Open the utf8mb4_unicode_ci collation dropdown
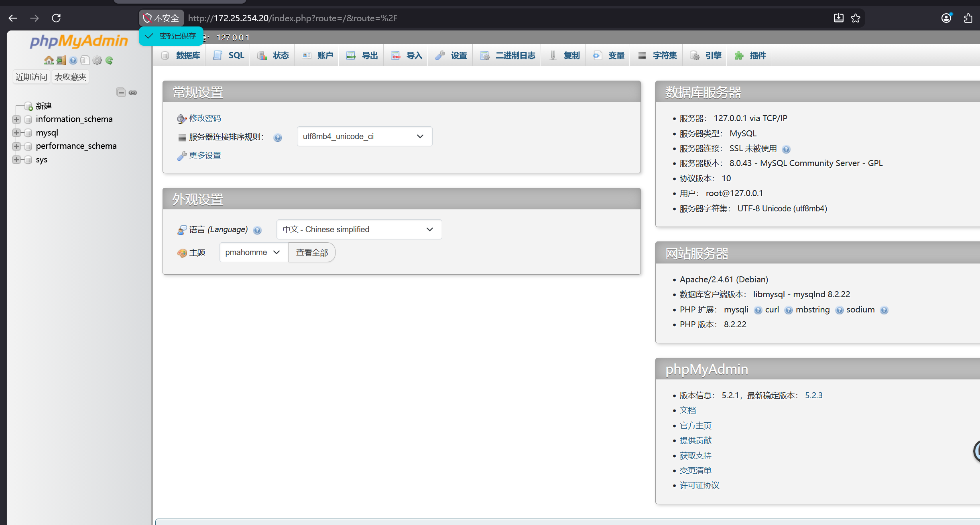This screenshot has height=525, width=980. pos(364,136)
